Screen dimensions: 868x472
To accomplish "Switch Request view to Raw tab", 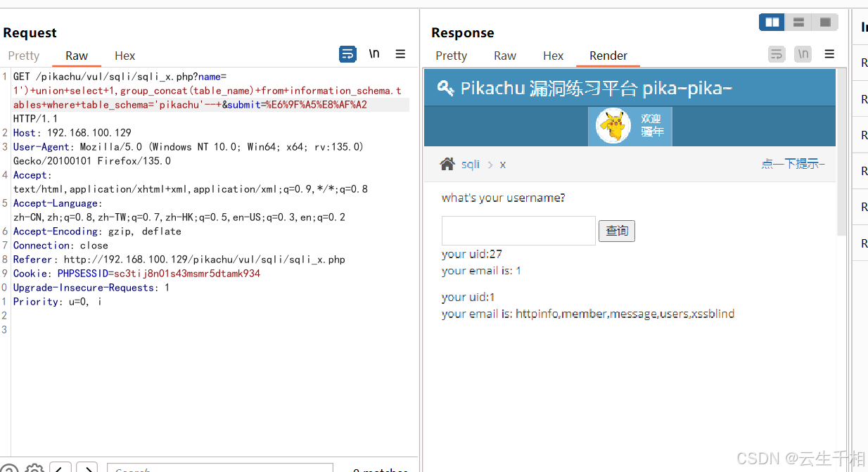I will pyautogui.click(x=77, y=56).
